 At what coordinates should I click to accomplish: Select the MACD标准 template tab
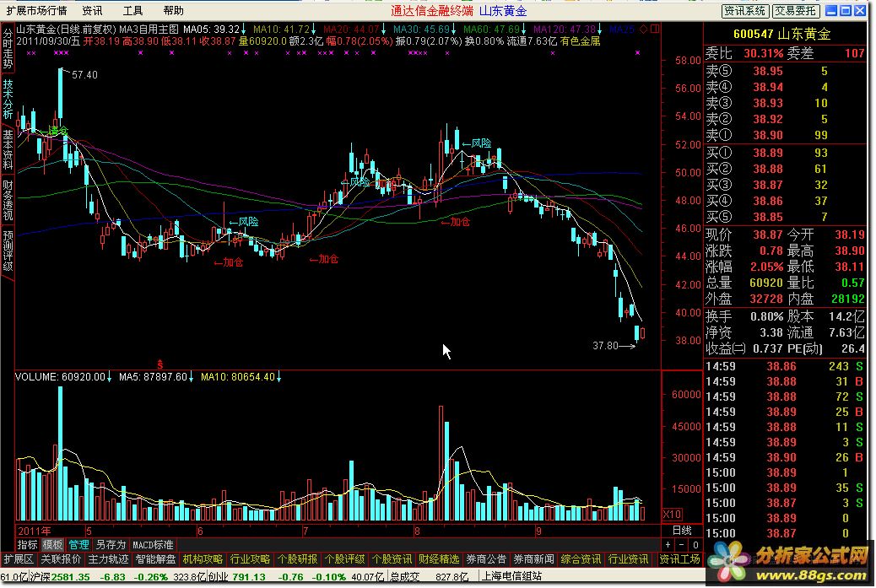pos(153,544)
